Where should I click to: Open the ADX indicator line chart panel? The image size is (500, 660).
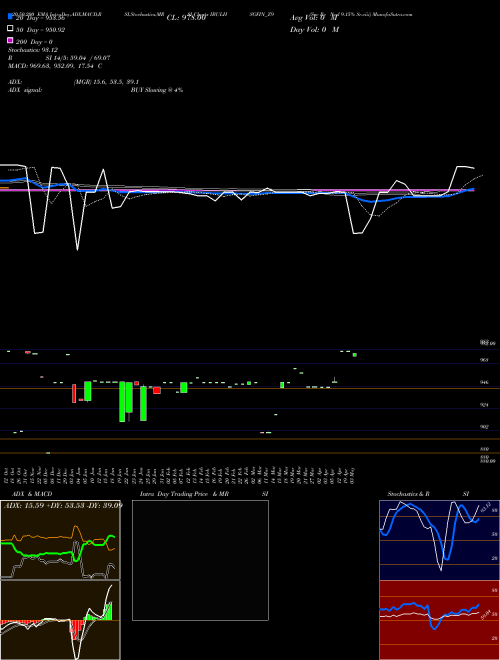pyautogui.click(x=60, y=540)
